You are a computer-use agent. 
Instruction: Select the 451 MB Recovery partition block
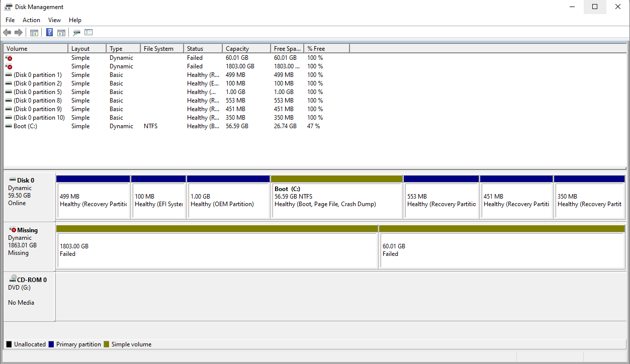517,197
